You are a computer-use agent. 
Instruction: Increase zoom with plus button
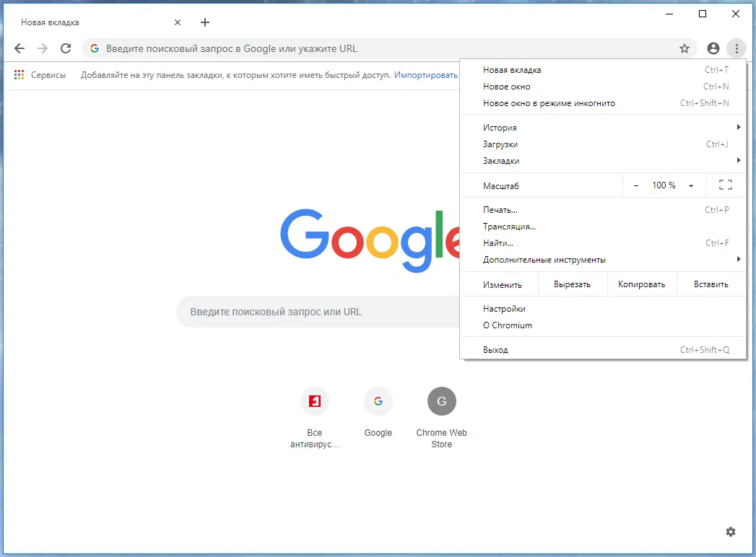691,185
